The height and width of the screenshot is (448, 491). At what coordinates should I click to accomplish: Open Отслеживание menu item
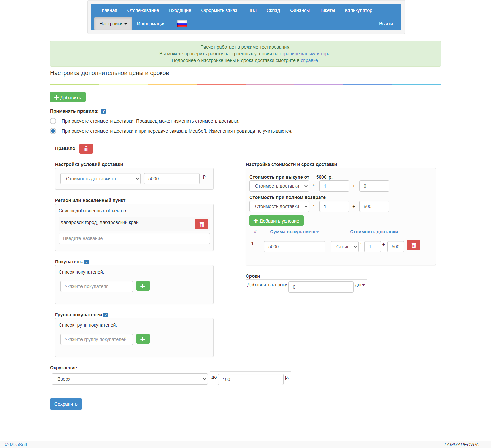(143, 10)
